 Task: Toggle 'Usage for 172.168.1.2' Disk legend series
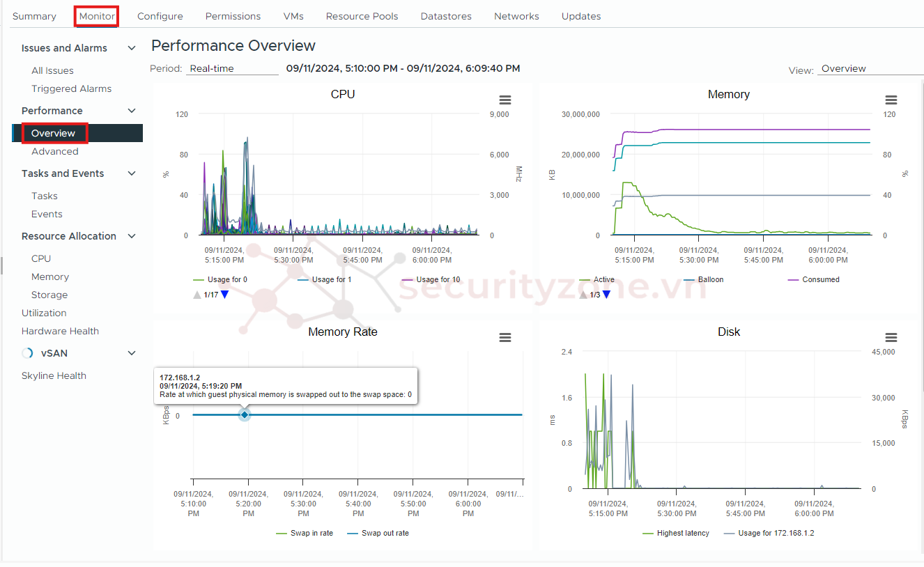tap(769, 533)
